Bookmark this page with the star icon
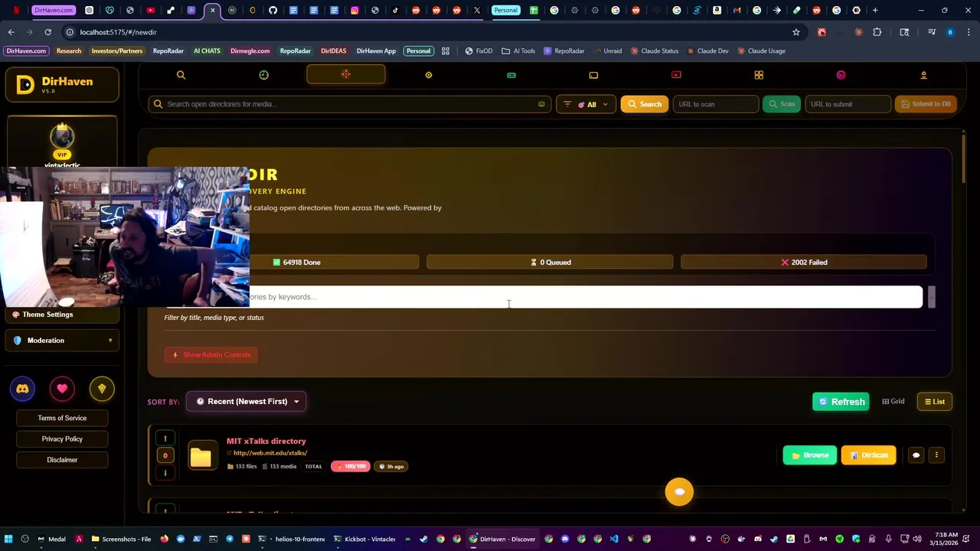The image size is (980, 551). pyautogui.click(x=796, y=32)
